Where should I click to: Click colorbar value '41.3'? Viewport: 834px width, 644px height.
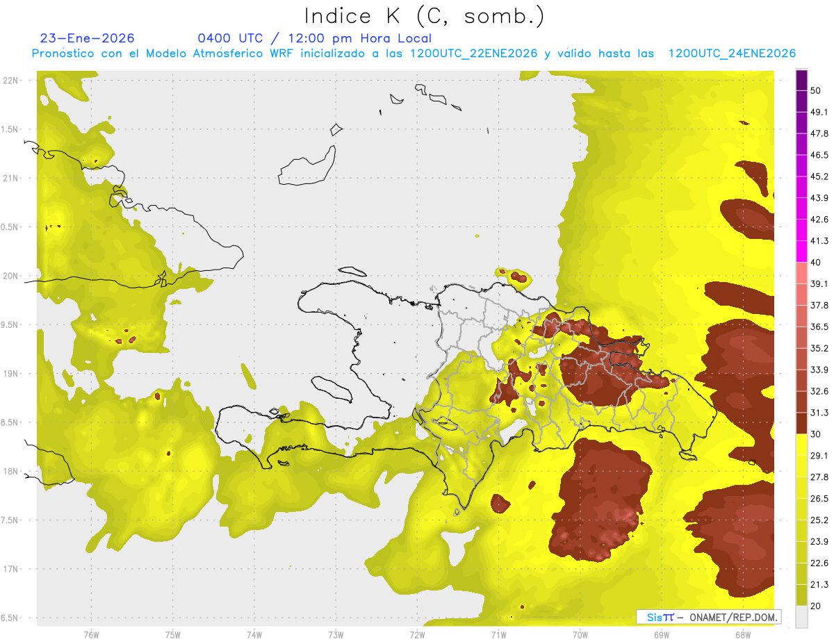[x=819, y=241]
